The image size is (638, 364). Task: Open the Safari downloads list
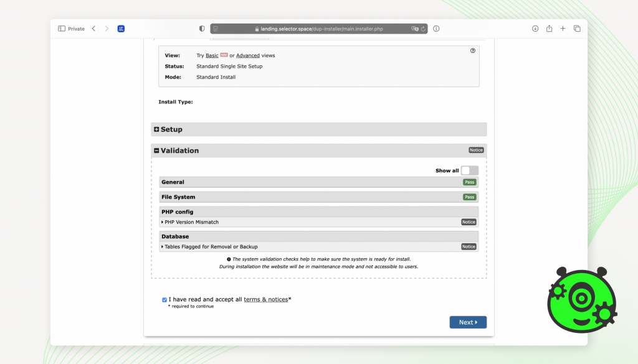coord(535,29)
